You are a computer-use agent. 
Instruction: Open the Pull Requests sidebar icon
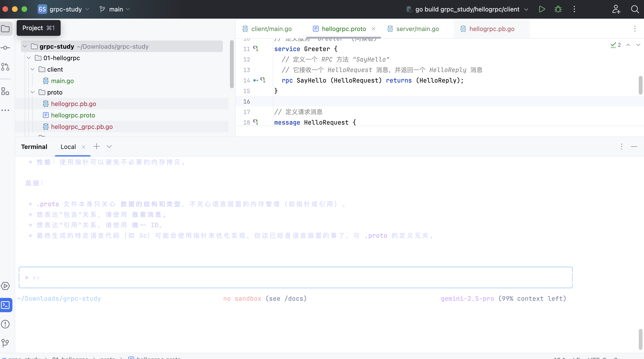point(5,67)
